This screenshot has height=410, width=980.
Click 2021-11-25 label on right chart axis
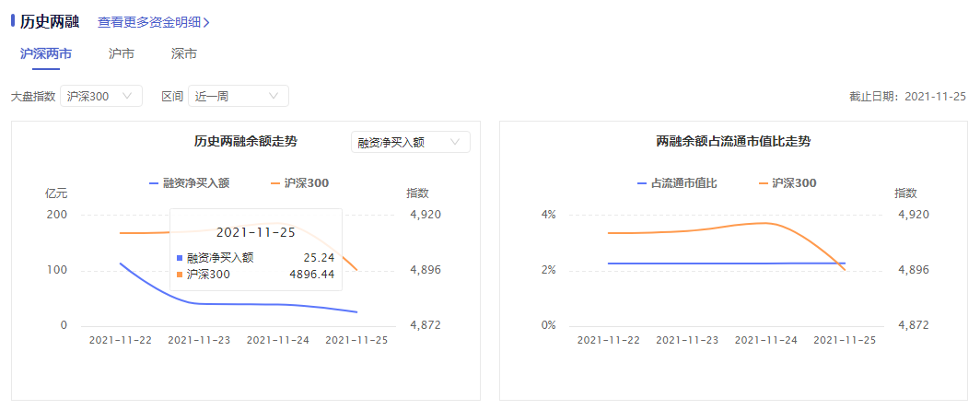pyautogui.click(x=845, y=341)
